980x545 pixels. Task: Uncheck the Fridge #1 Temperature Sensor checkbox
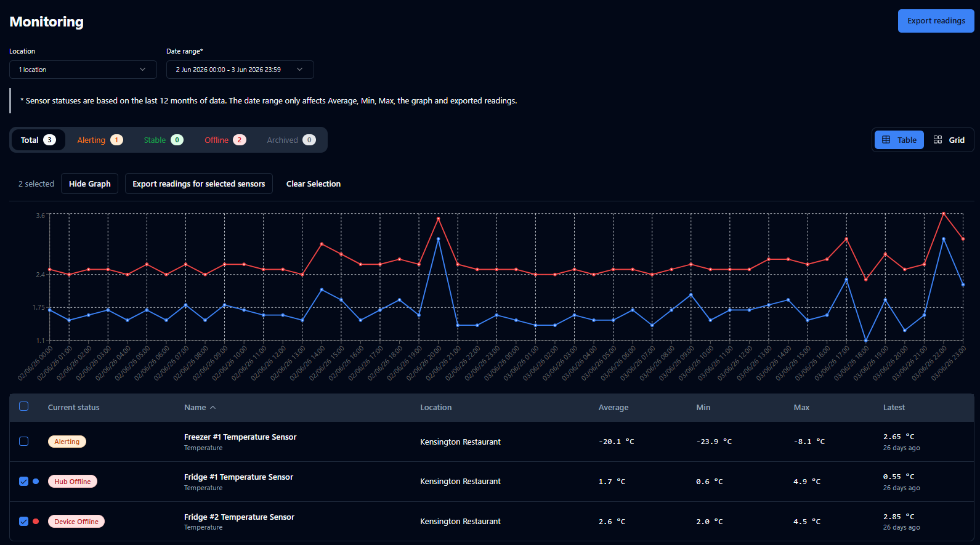coord(24,482)
